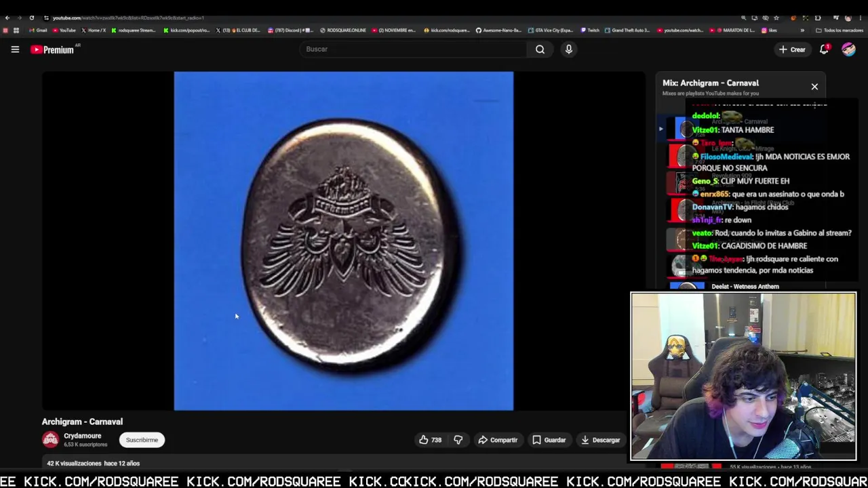Open the EL CLUB DE bookmark

pos(238,30)
